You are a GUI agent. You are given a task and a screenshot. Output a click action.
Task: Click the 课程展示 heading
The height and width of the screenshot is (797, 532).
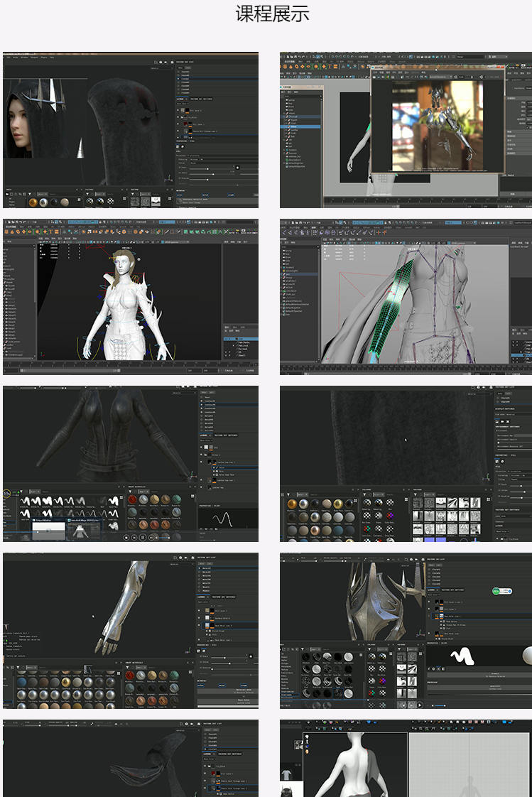pos(272,14)
